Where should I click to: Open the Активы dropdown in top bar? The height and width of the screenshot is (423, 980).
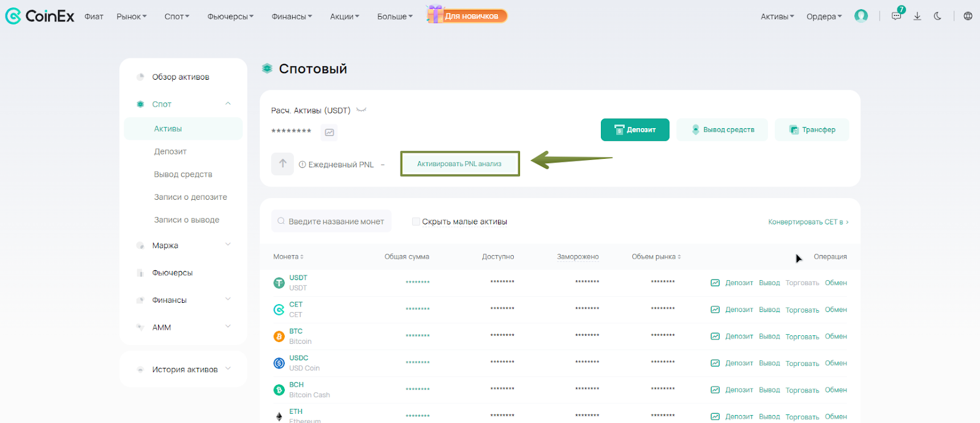click(777, 17)
